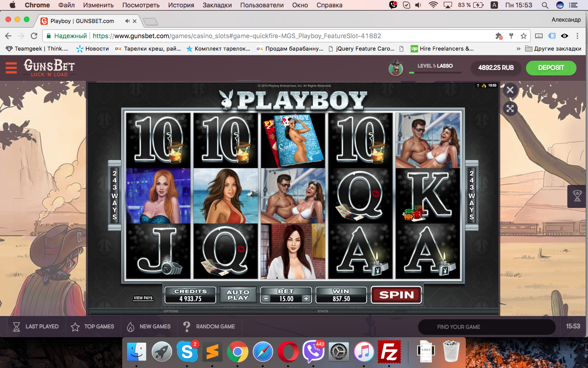588x368 pixels.
Task: Click the saved password key icon
Action: pos(511,36)
